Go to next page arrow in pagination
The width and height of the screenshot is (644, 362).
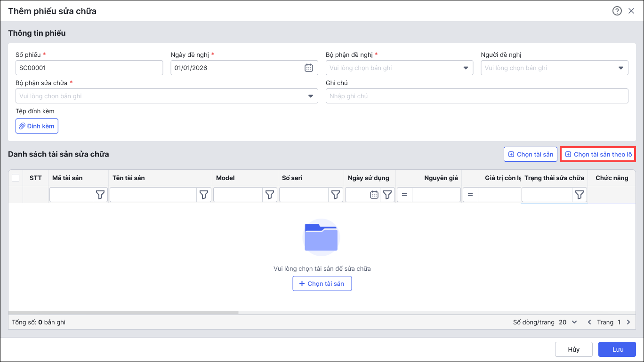pyautogui.click(x=628, y=322)
